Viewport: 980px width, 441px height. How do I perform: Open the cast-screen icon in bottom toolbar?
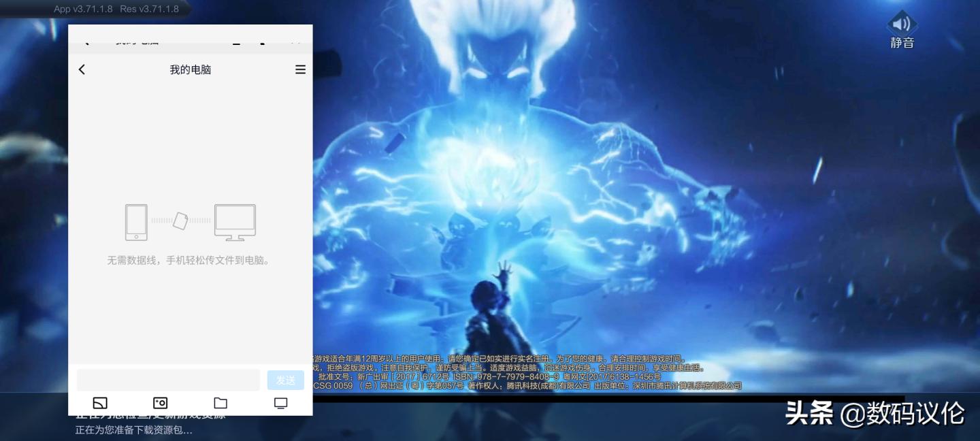click(100, 403)
